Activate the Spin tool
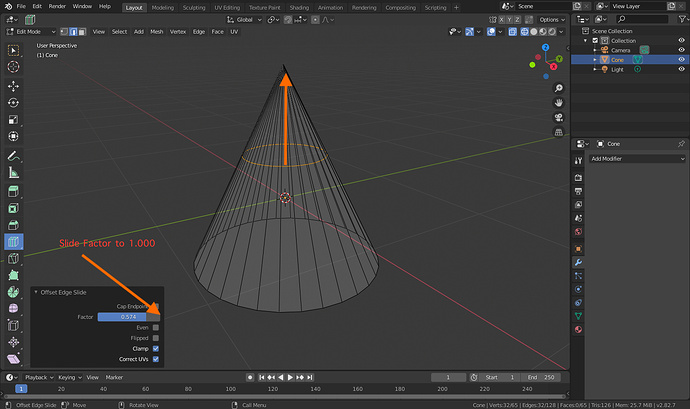Image resolution: width=690 pixels, height=409 pixels. tap(14, 292)
